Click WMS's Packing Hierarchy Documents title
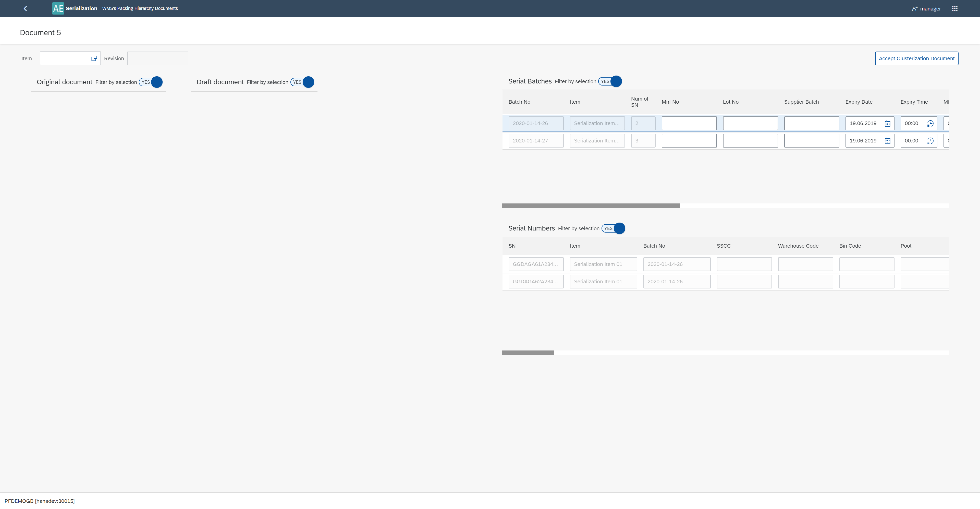Image resolution: width=980 pixels, height=509 pixels. coord(140,8)
